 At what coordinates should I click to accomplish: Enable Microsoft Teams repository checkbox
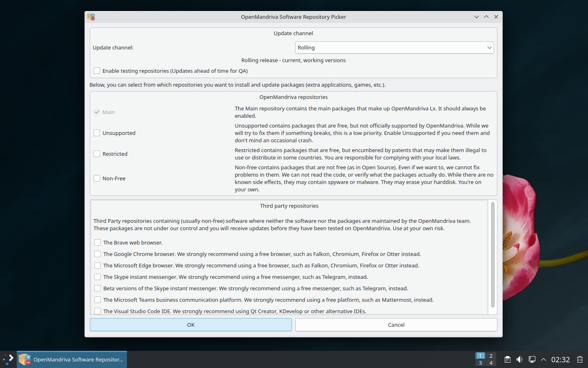(x=98, y=300)
